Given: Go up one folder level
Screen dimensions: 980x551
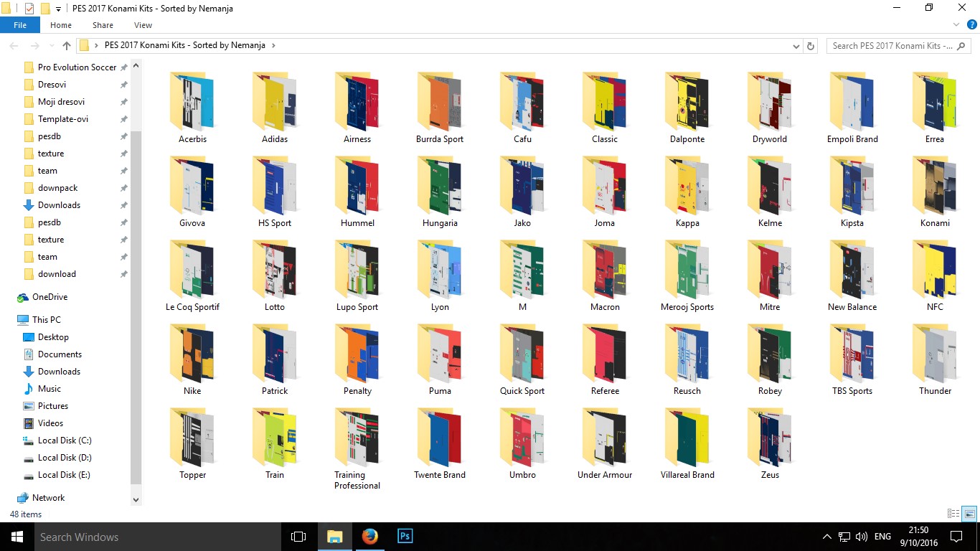Looking at the screenshot, I should [67, 46].
